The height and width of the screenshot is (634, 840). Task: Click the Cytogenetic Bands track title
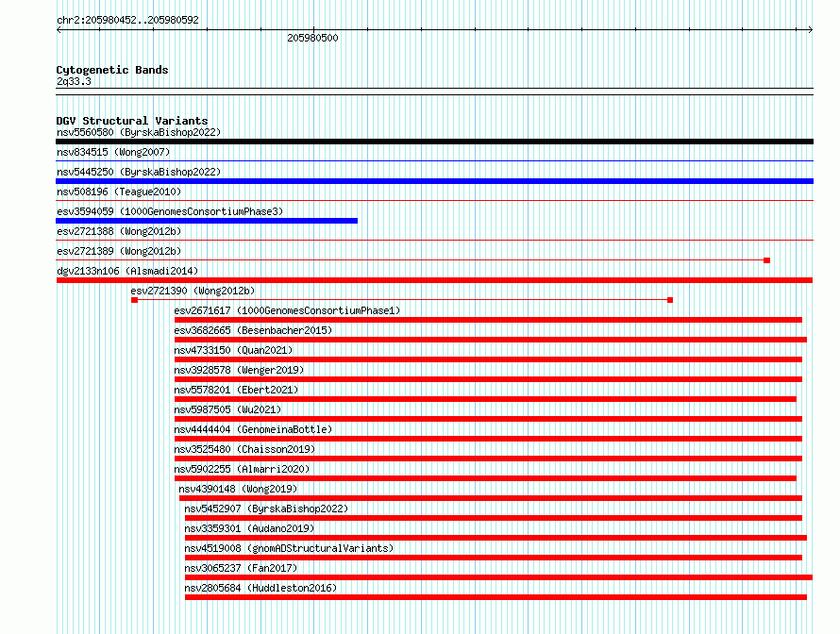112,70
